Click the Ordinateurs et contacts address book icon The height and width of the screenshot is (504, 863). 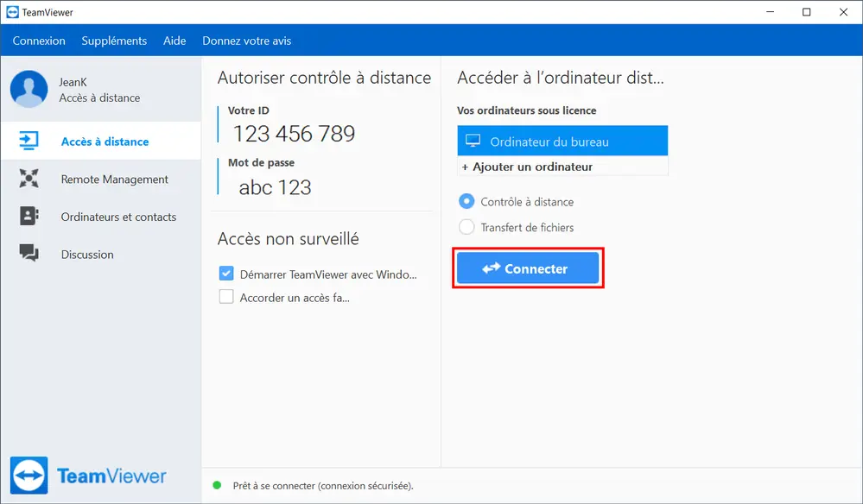pyautogui.click(x=29, y=216)
